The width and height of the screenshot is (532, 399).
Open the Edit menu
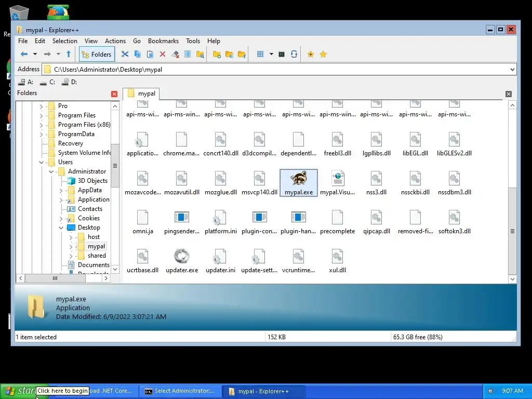(x=39, y=41)
